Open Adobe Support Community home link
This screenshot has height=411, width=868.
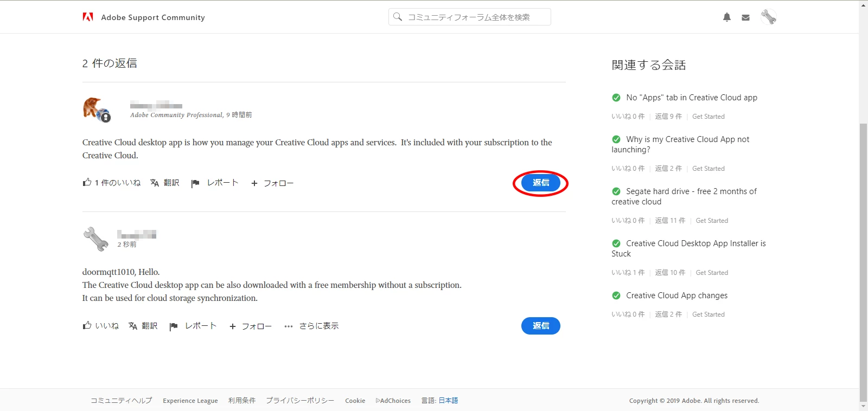tap(153, 17)
